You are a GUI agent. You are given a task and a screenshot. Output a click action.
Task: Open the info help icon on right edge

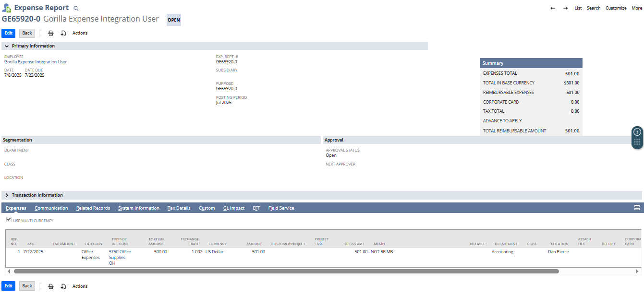click(637, 132)
